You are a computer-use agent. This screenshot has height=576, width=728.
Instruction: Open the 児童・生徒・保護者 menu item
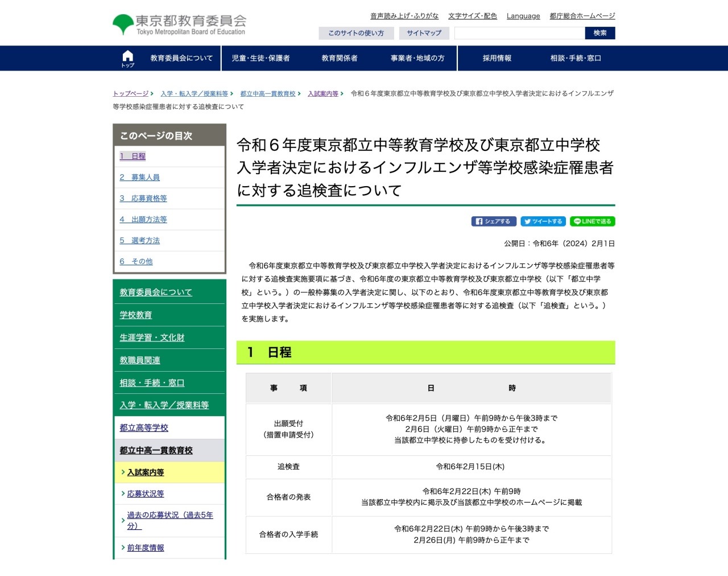(260, 59)
